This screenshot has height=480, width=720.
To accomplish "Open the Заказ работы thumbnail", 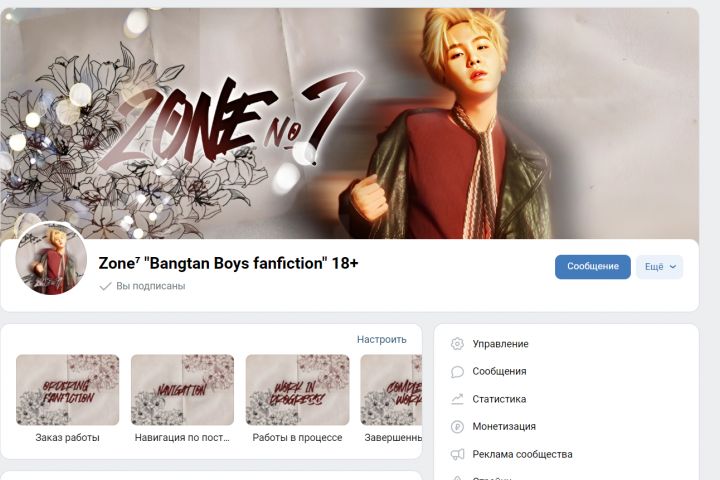I will 68,390.
